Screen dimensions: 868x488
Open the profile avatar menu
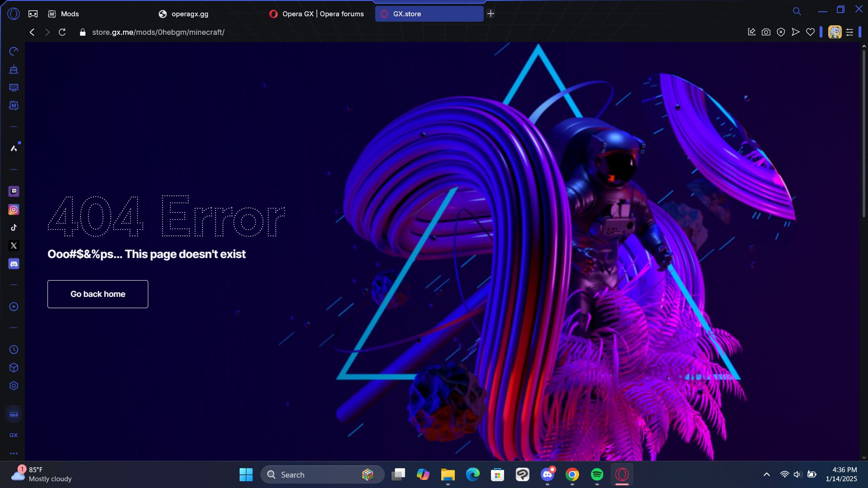[835, 32]
